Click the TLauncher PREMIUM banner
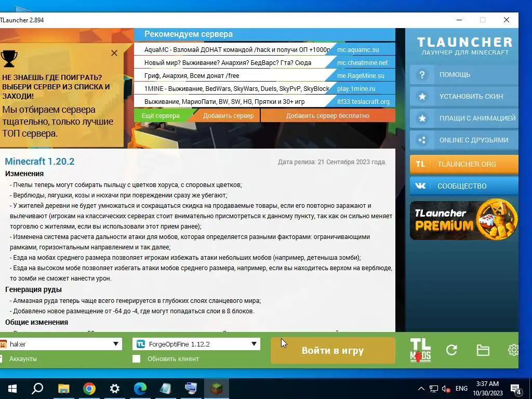Image resolution: width=532 pixels, height=399 pixels. click(464, 220)
